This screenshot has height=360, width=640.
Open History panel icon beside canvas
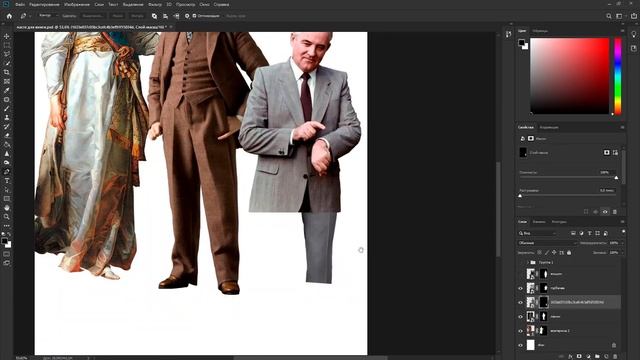point(508,34)
